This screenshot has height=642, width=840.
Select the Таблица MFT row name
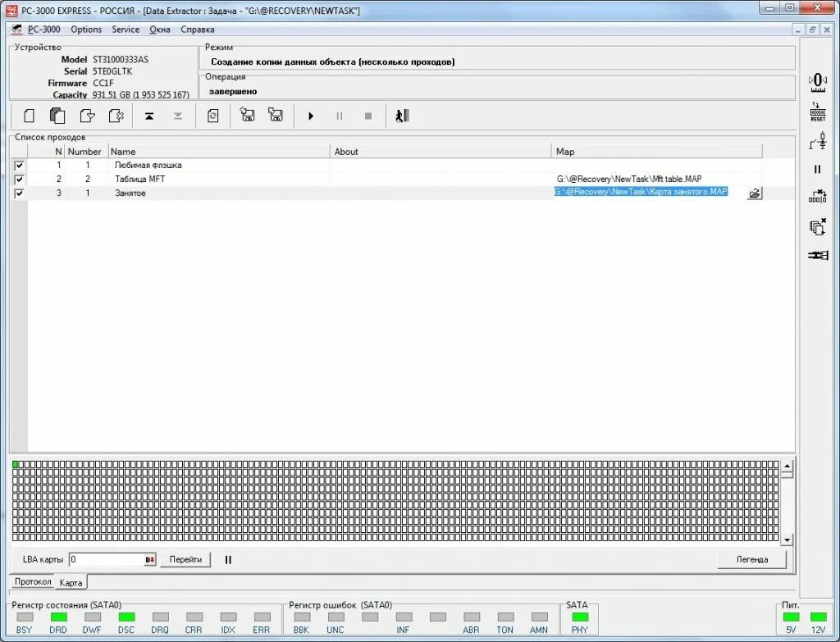click(x=139, y=180)
